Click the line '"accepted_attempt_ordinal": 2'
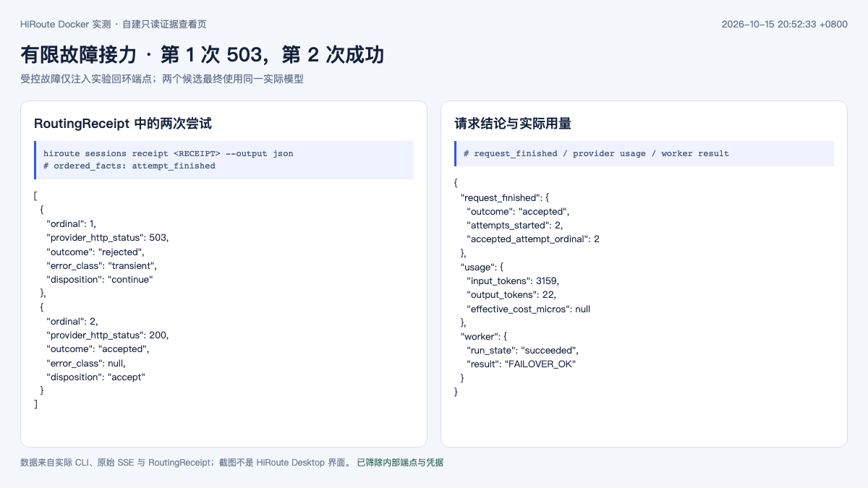Viewport: 868px width, 488px height. click(x=533, y=239)
